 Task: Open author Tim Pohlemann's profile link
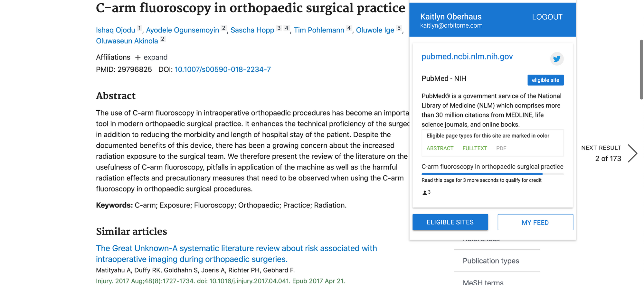[x=319, y=30]
